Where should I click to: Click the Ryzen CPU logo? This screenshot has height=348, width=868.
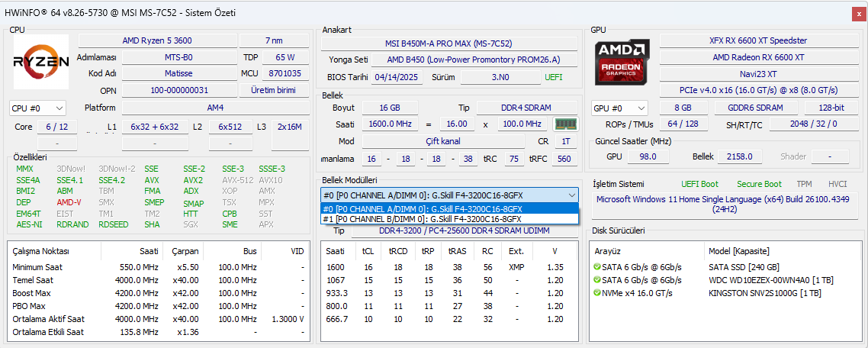41,62
